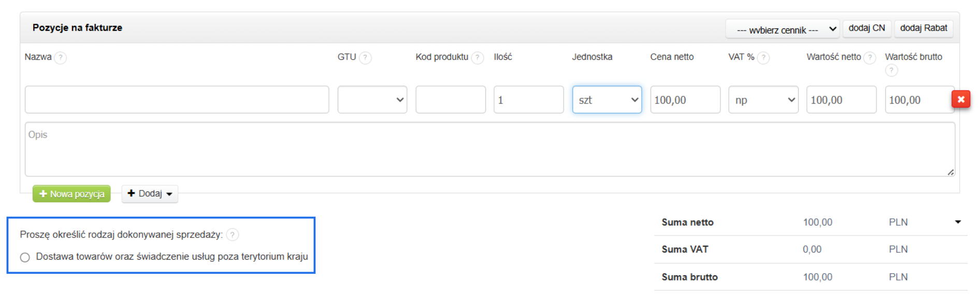Click the Cena netto field
The height and width of the screenshot is (298, 980).
(685, 100)
